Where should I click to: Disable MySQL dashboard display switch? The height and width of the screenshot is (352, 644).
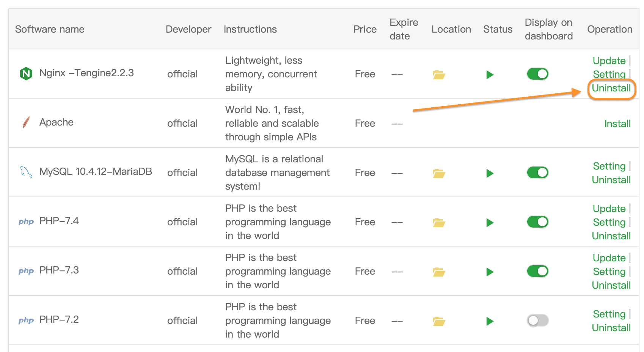537,173
